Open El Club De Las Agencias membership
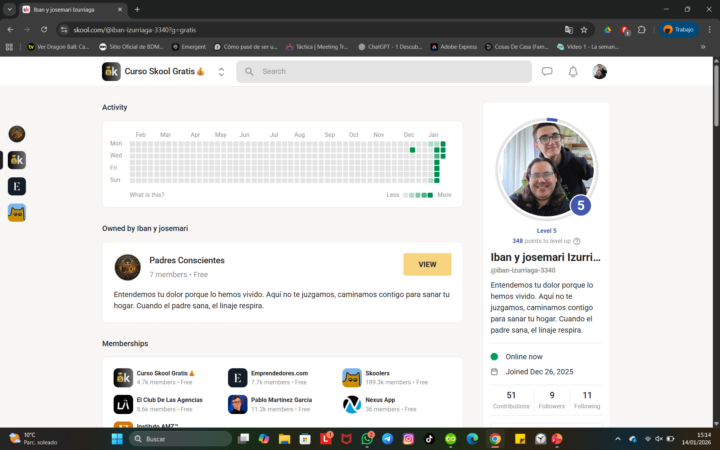This screenshot has height=450, width=720. coord(169,399)
